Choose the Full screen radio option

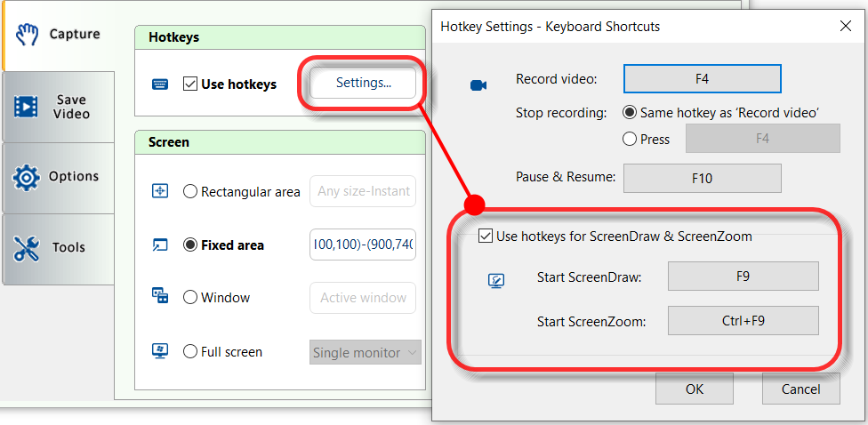click(x=190, y=352)
